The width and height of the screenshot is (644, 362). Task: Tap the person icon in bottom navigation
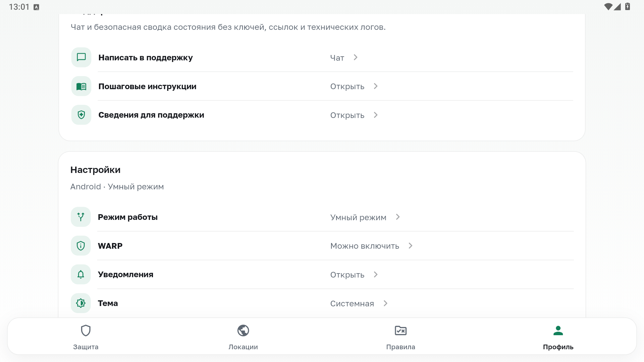pos(558,330)
